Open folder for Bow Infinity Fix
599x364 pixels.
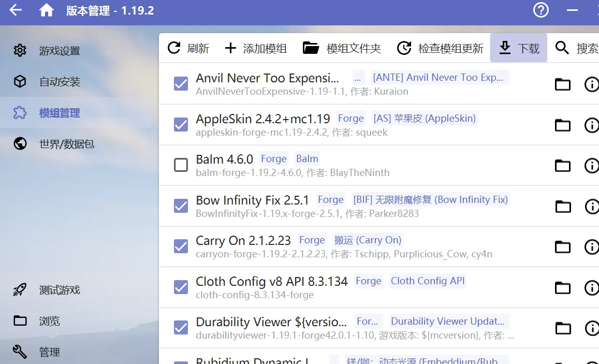[563, 206]
